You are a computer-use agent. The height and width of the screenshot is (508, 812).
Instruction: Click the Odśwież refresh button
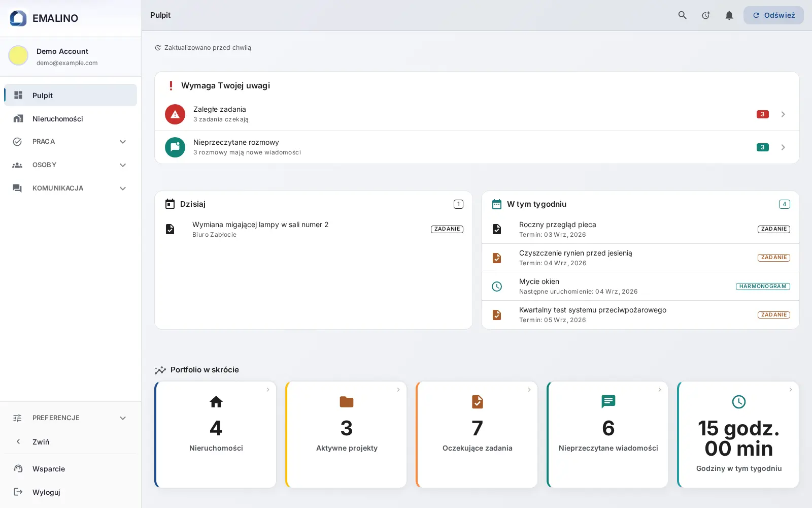point(773,15)
